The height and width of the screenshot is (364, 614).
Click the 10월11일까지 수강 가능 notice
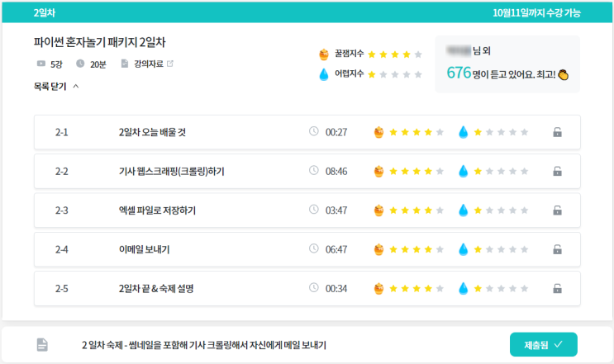tap(536, 13)
